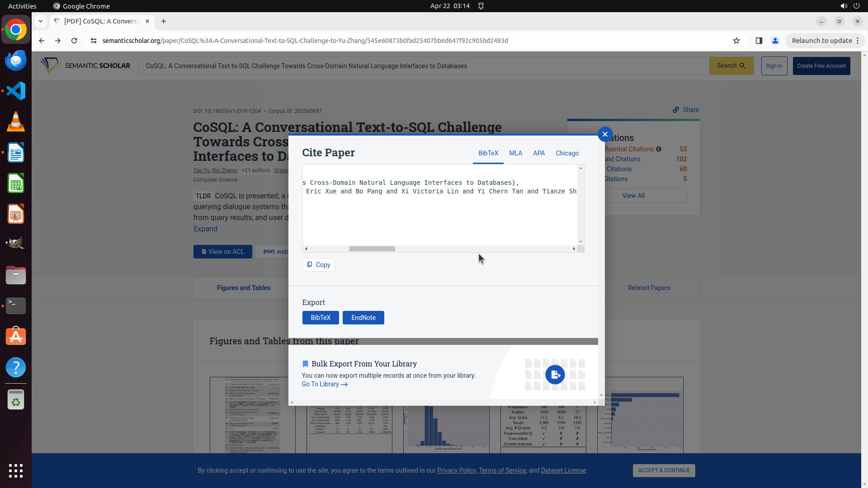Open the Chicago citation format tab
The height and width of the screenshot is (488, 868).
(x=567, y=153)
